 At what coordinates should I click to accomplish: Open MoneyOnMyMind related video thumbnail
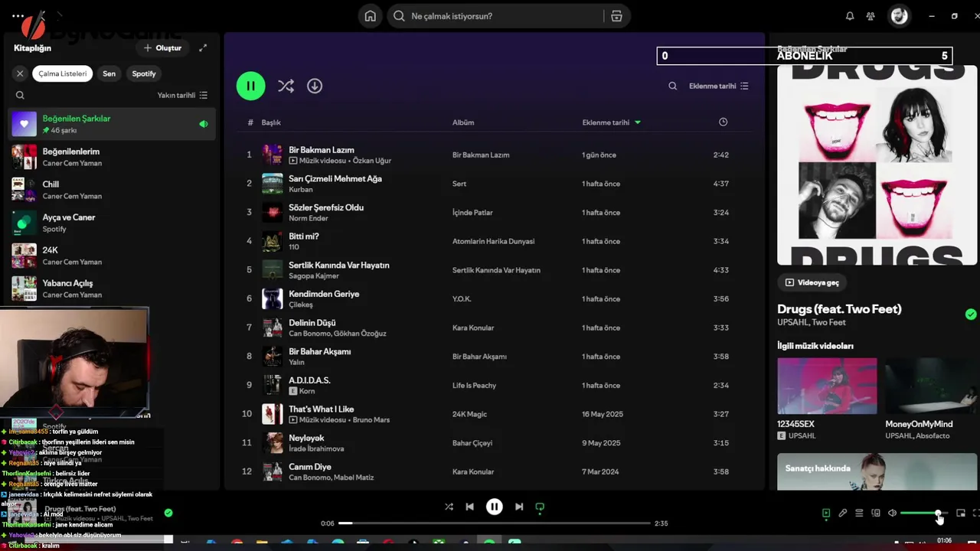pos(932,386)
